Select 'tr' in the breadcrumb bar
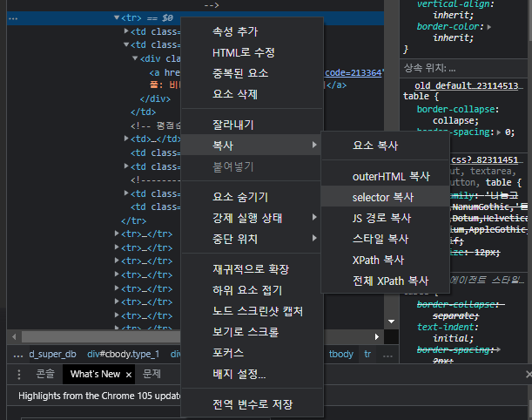The image size is (532, 420). point(367,354)
